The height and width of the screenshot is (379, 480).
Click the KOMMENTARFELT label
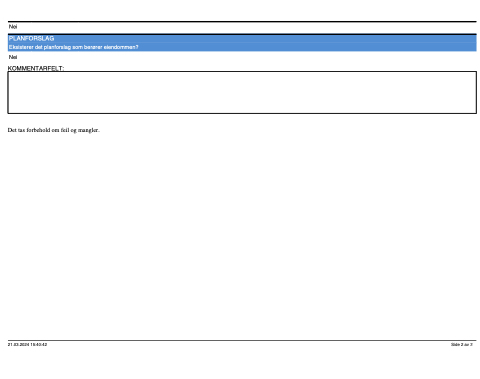[x=36, y=68]
